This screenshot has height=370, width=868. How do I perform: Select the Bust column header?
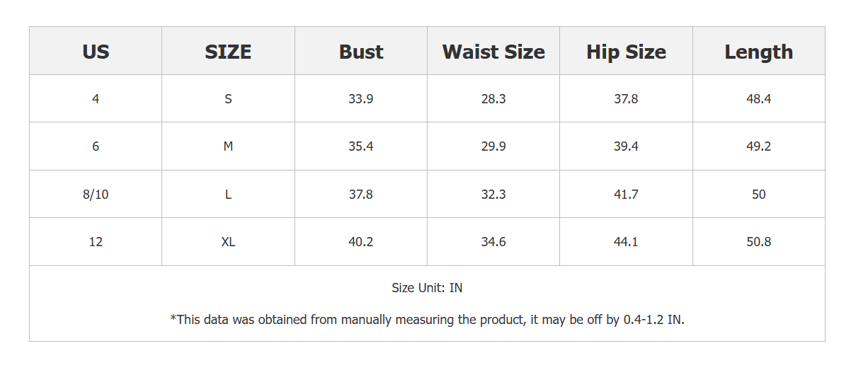(x=361, y=52)
